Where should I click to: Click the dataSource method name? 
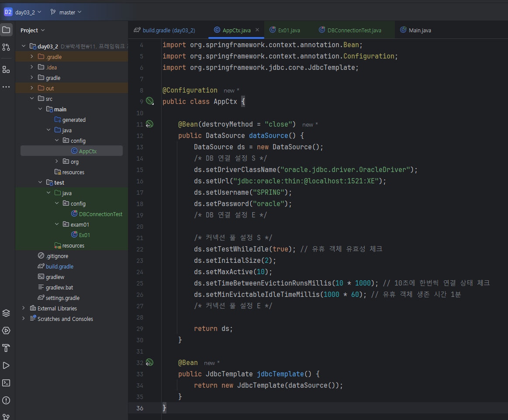(x=268, y=135)
